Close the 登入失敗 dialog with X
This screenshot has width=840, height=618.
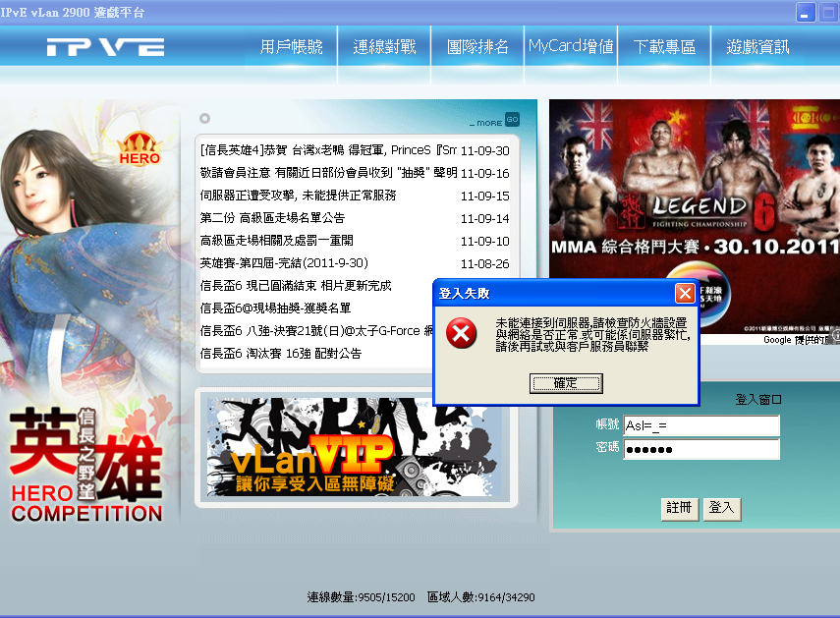[x=685, y=293]
